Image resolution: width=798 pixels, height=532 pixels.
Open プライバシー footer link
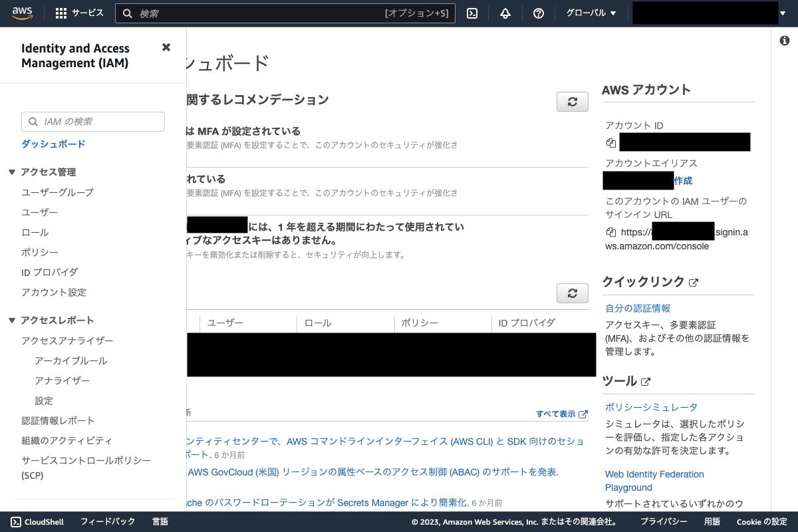click(664, 522)
